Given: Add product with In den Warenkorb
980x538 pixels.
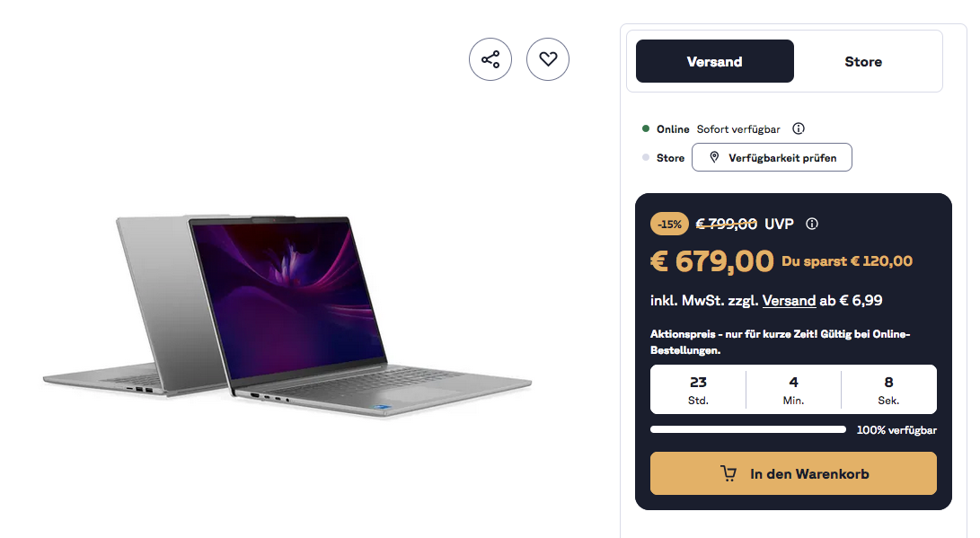Looking at the screenshot, I should [793, 473].
